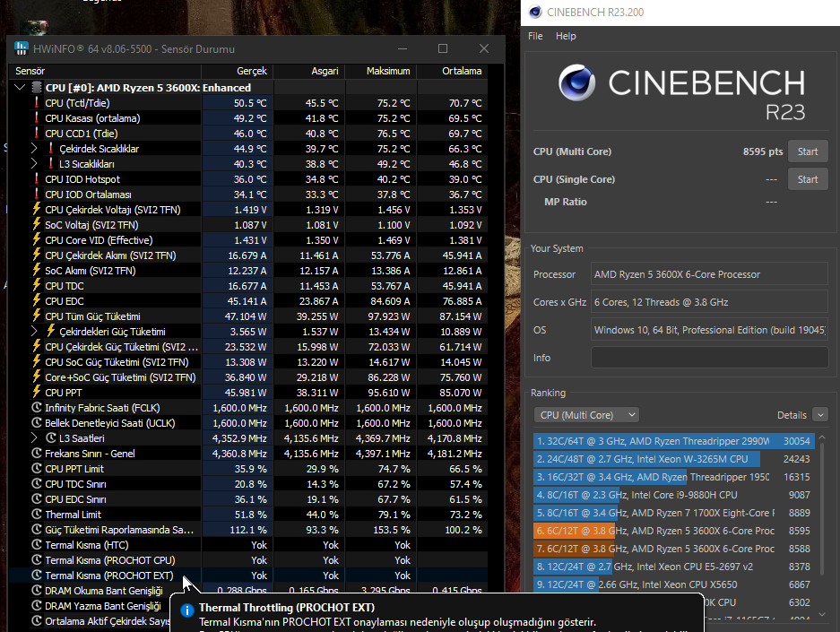840x632 pixels.
Task: Expand the Çekirdek Sıcaklıklar tree row
Action: pos(34,148)
